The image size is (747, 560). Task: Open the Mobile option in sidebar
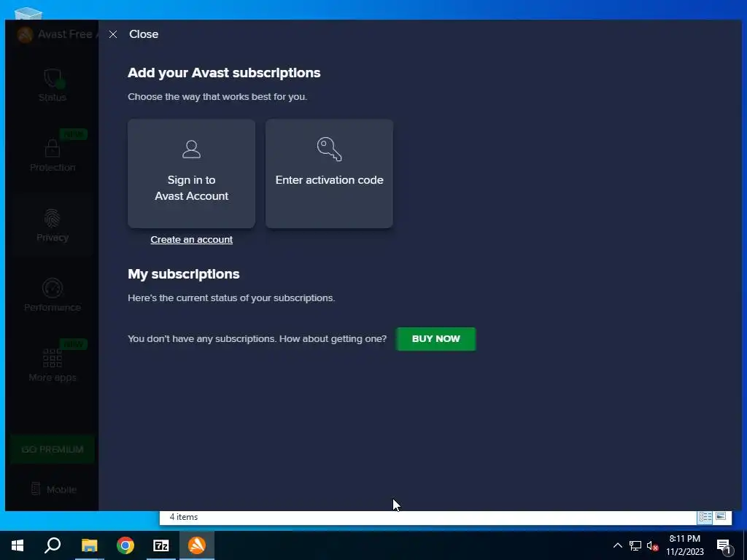53,489
